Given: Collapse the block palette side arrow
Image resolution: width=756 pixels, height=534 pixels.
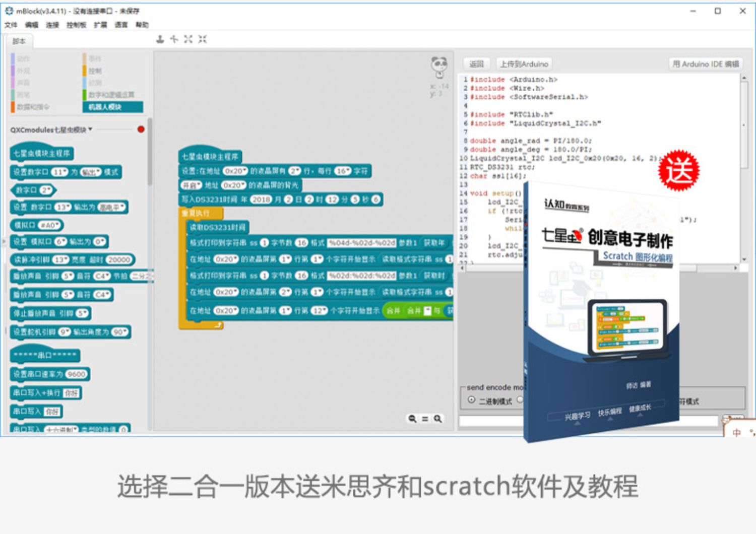Looking at the screenshot, I should 4,242.
